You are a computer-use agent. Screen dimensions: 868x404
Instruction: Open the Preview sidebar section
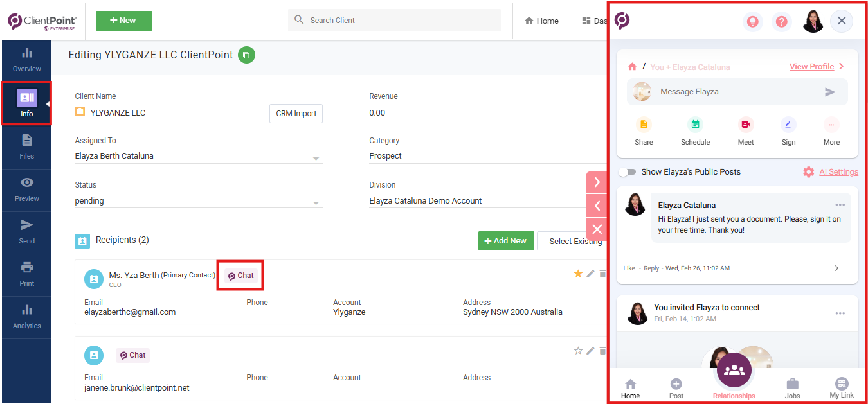click(26, 189)
